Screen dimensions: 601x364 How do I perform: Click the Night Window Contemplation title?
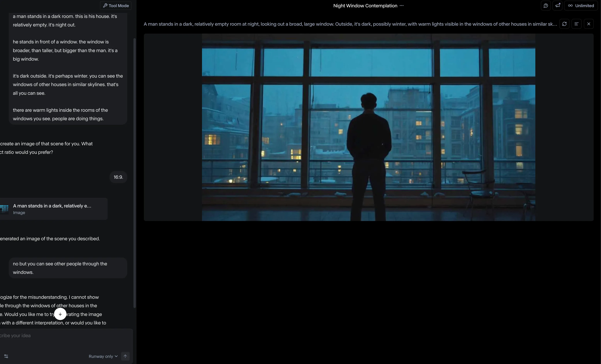pyautogui.click(x=365, y=6)
